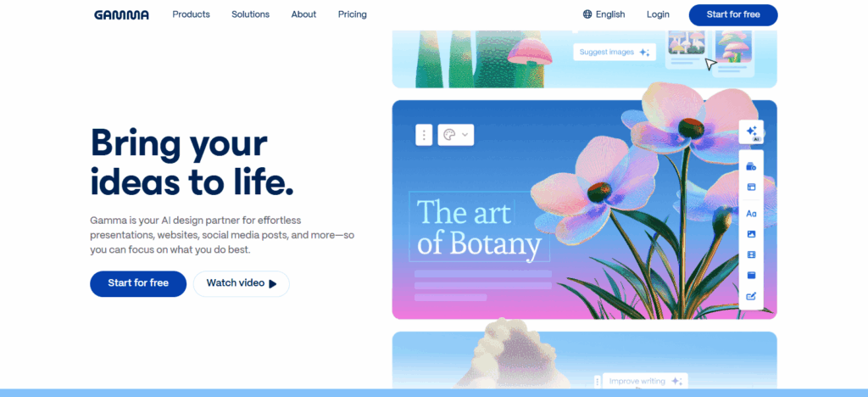The height and width of the screenshot is (397, 868).
Task: Open the theme palette dropdown
Action: (455, 135)
